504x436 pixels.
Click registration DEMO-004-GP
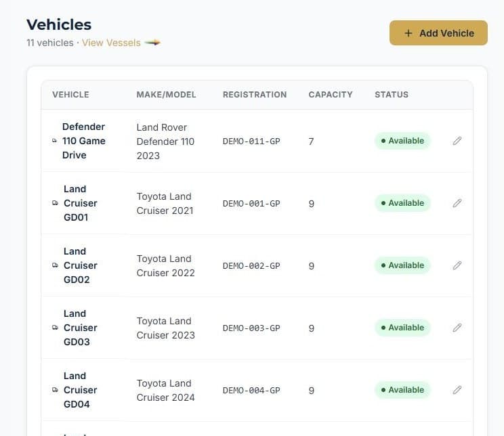(251, 391)
